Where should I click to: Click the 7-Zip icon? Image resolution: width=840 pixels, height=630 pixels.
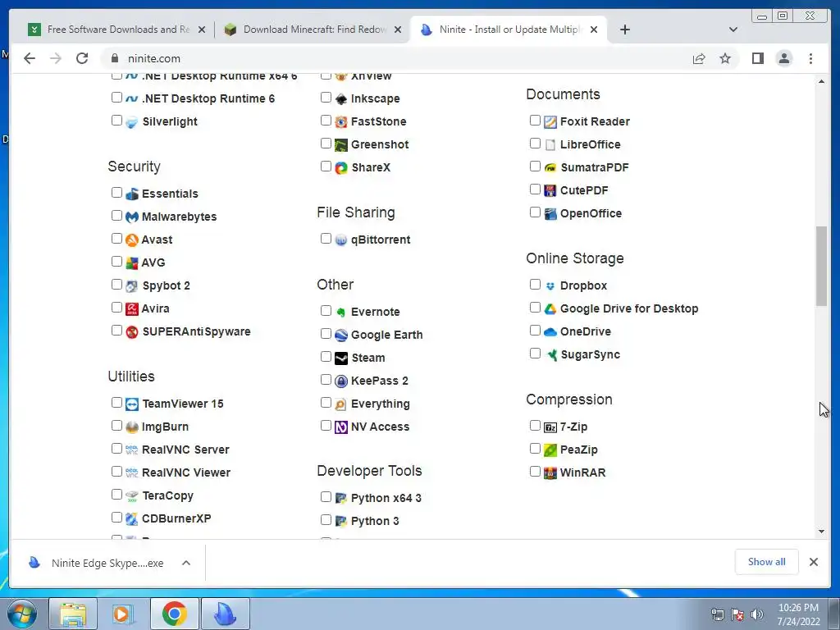click(550, 427)
